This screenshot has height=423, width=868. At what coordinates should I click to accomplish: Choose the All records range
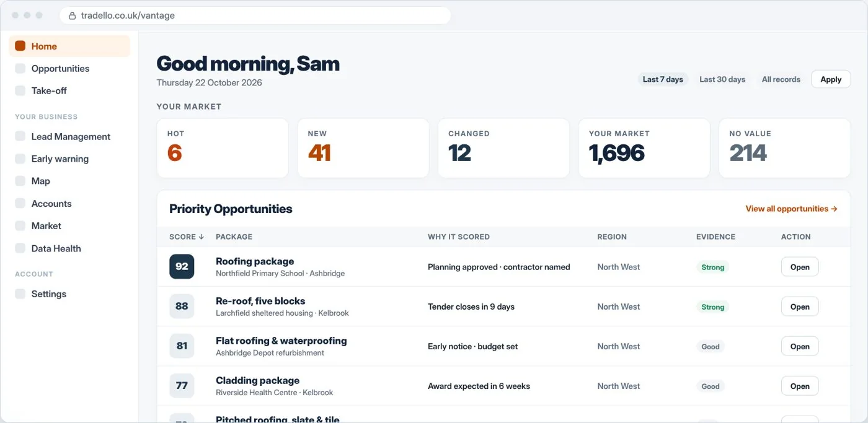pyautogui.click(x=781, y=79)
